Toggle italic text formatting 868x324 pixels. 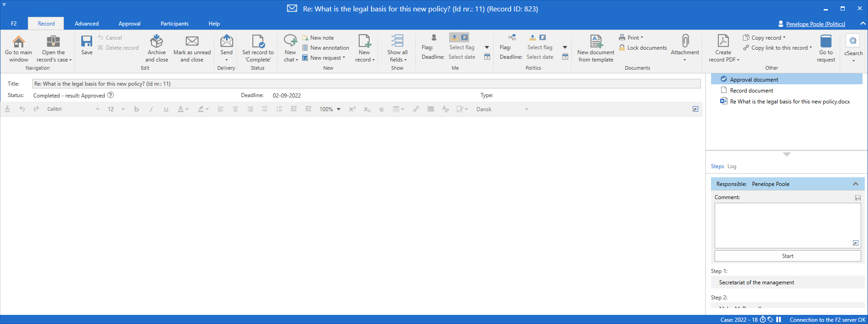click(x=151, y=109)
